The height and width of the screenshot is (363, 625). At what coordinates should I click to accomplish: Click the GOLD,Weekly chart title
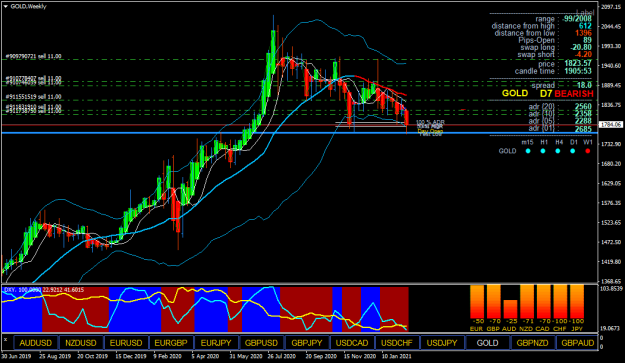(29, 6)
